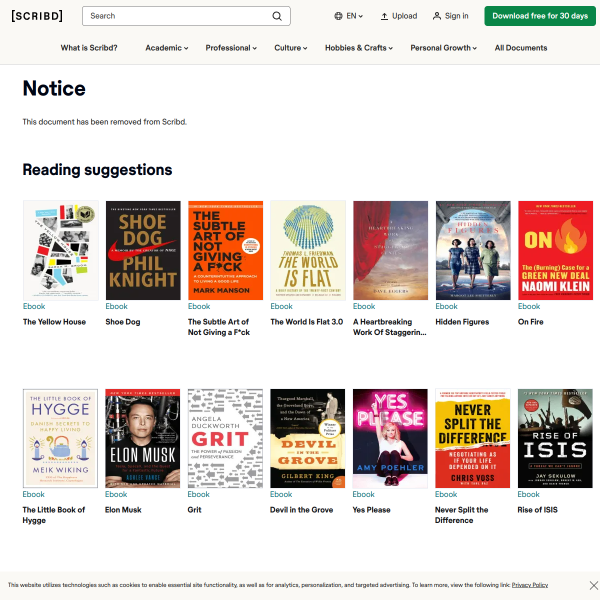Open the Rise of ISIS cover
Screen dimensions: 600x600
(555, 439)
